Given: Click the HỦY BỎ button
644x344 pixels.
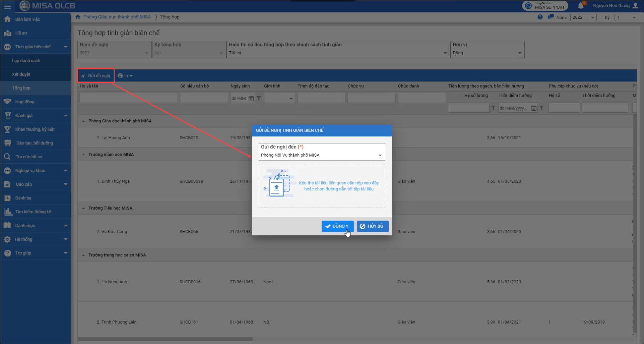Looking at the screenshot, I should tap(372, 226).
